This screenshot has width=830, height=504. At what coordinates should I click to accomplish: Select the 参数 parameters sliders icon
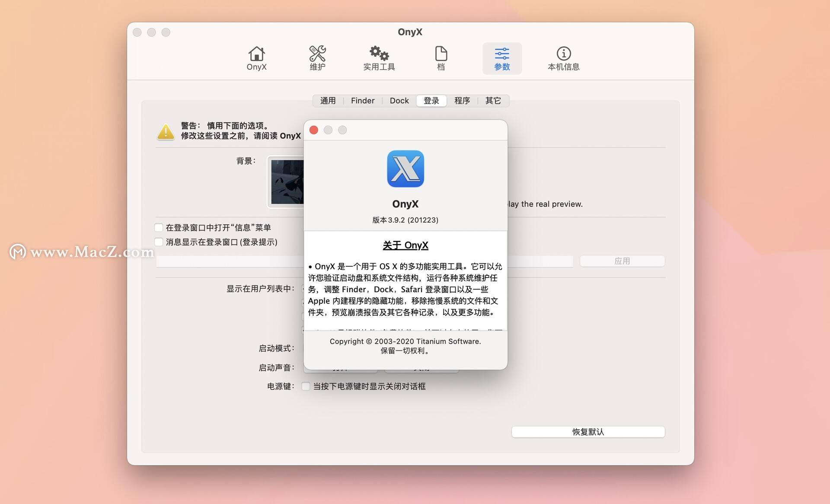tap(502, 58)
